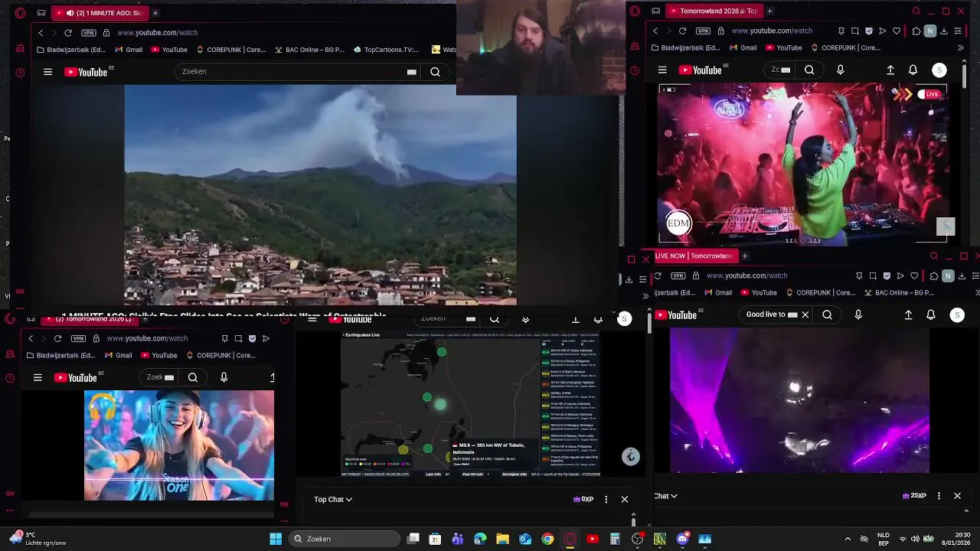Reload the page in the top-left Etna window
The width and height of the screenshot is (980, 551).
point(68,33)
